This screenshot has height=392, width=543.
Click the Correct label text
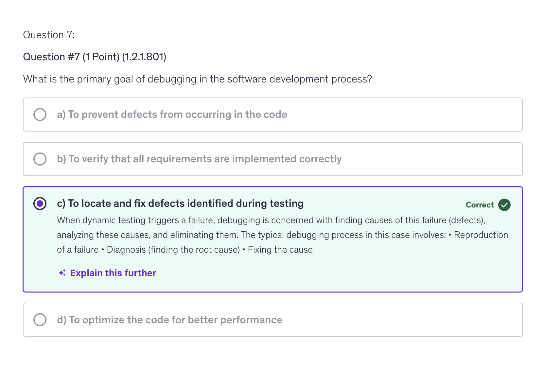pyautogui.click(x=480, y=205)
